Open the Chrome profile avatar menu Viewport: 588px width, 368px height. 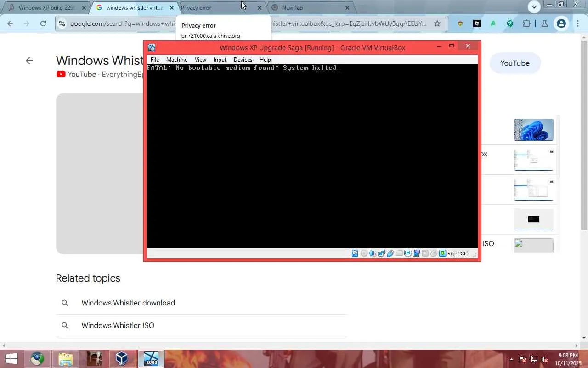[x=561, y=23]
